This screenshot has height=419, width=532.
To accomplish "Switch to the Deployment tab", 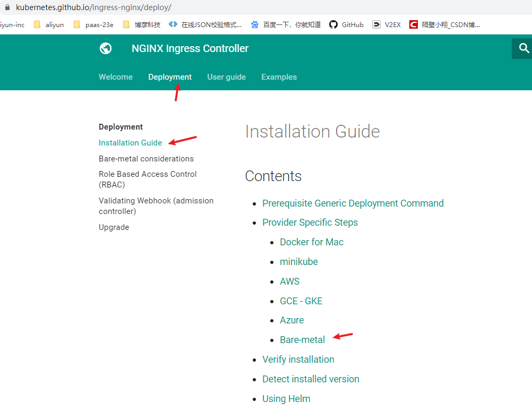I will 170,77.
